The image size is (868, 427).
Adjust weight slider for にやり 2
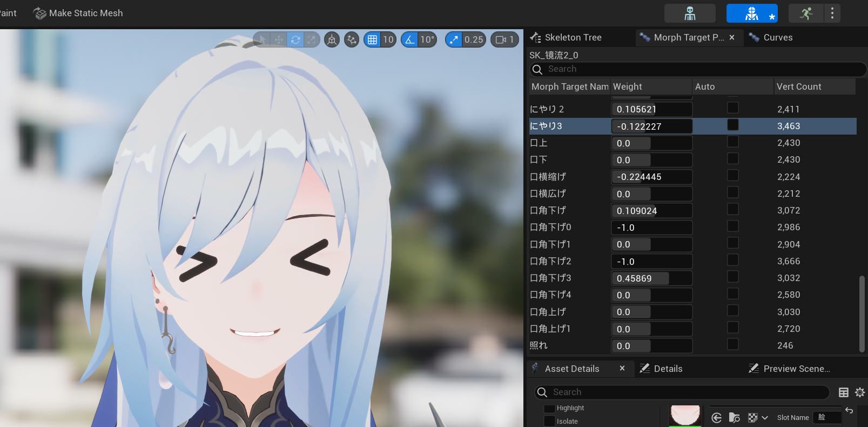pyautogui.click(x=651, y=109)
